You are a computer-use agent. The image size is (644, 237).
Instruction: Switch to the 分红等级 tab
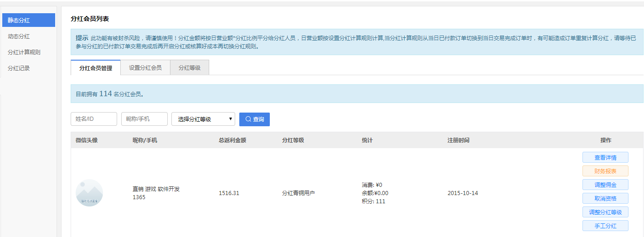[189, 68]
